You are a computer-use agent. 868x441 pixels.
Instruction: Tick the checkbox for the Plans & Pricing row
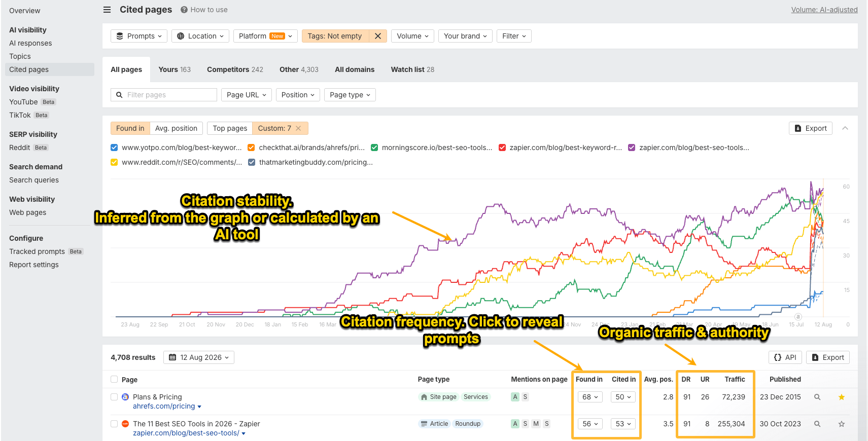pos(114,397)
